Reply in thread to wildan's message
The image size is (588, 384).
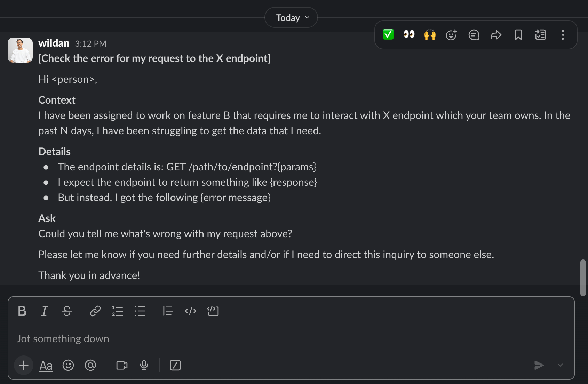[x=474, y=35]
